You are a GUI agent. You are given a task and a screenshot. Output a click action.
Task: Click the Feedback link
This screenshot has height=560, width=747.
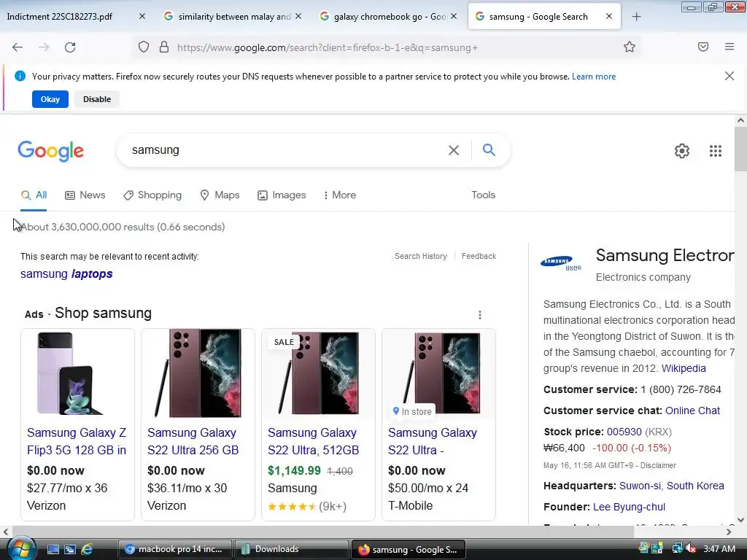click(x=479, y=256)
